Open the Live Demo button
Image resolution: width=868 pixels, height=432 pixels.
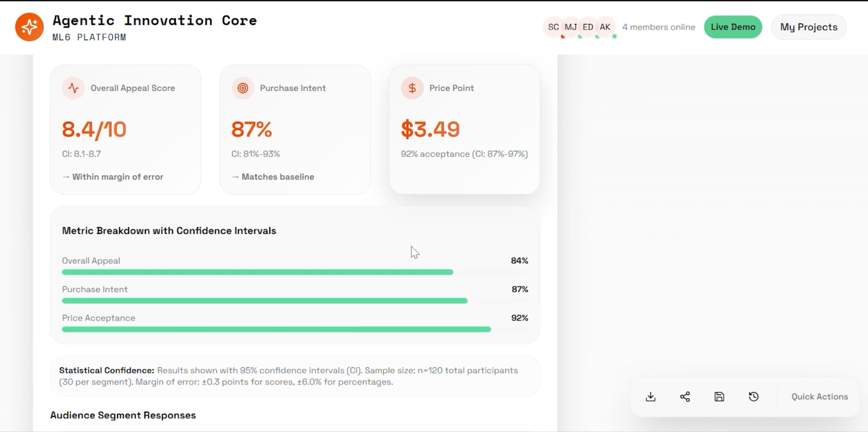point(733,27)
